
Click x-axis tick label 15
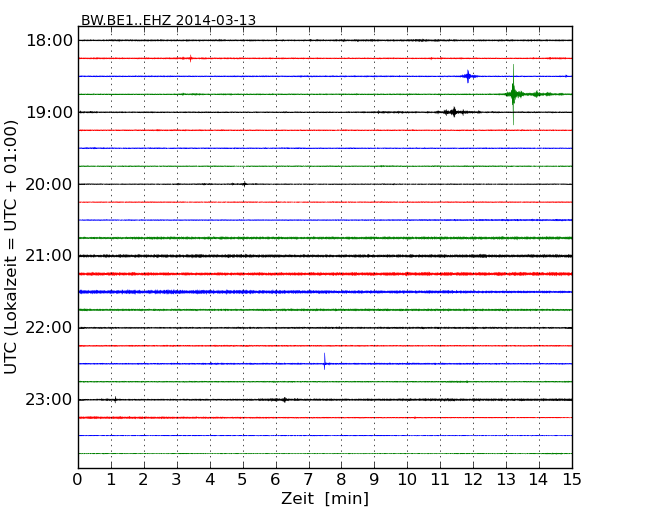[x=572, y=479]
